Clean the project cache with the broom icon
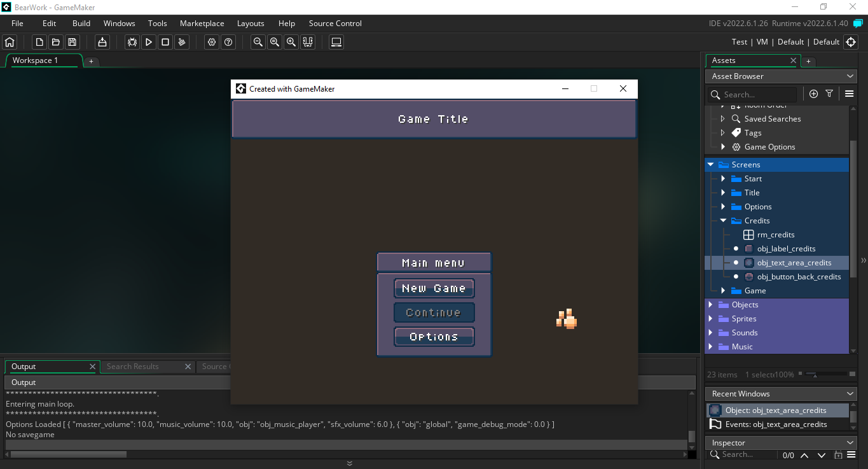The image size is (868, 469). [x=183, y=42]
